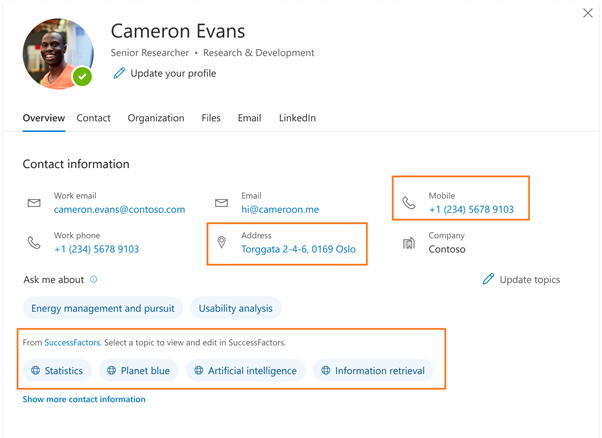Viewport: 602px width, 438px height.
Task: Select the Energy management and pursuit topic
Action: pos(103,308)
